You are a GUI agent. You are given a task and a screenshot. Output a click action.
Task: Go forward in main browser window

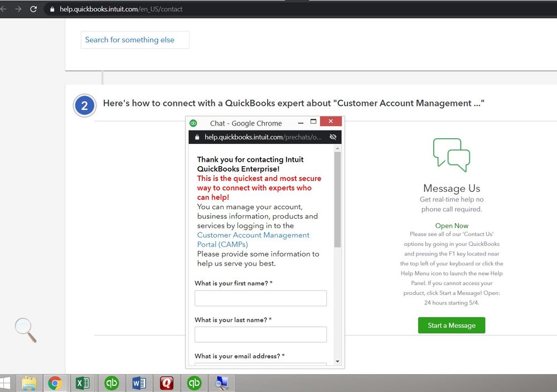[18, 9]
